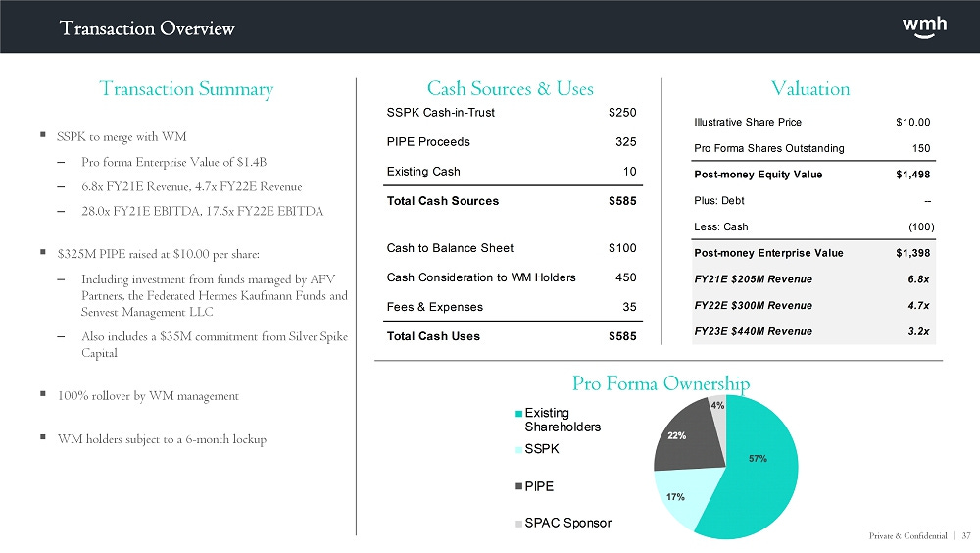
Task: Click the Fees & Expenses label
Action: pyautogui.click(x=435, y=307)
